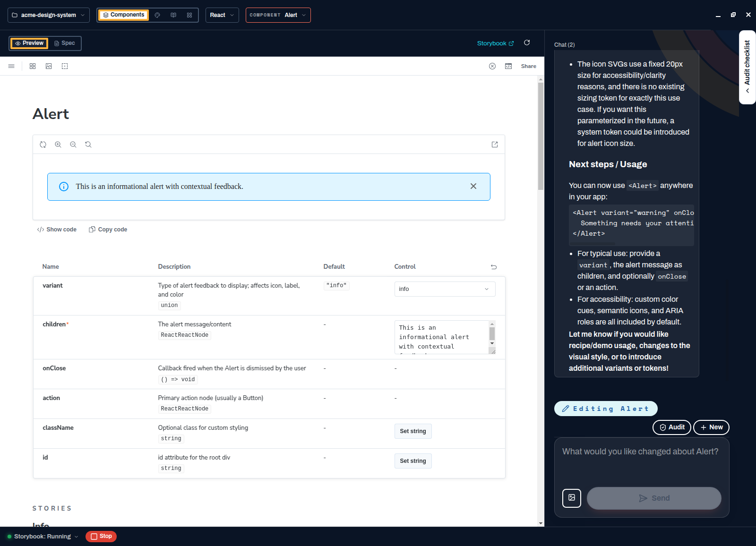Toggle the Storybook background image icon
Viewport: 756px width, 546px height.
(49, 66)
